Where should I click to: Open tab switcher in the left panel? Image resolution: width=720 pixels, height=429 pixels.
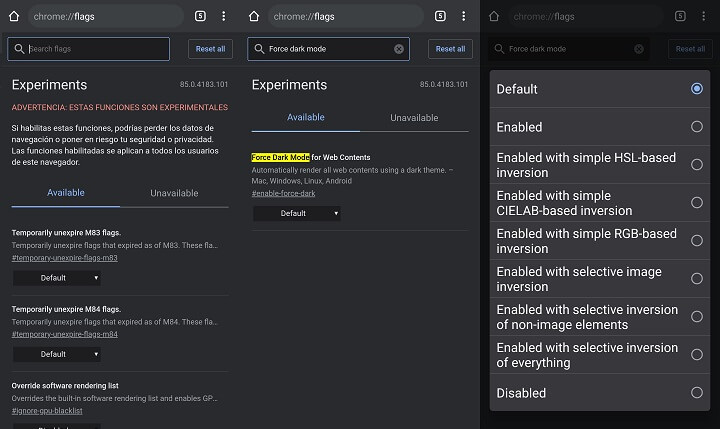point(200,16)
